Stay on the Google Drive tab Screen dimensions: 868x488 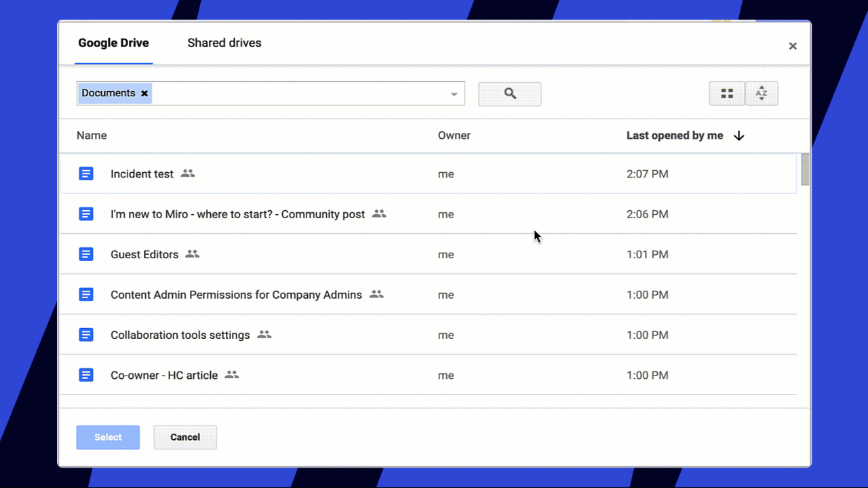click(x=113, y=43)
